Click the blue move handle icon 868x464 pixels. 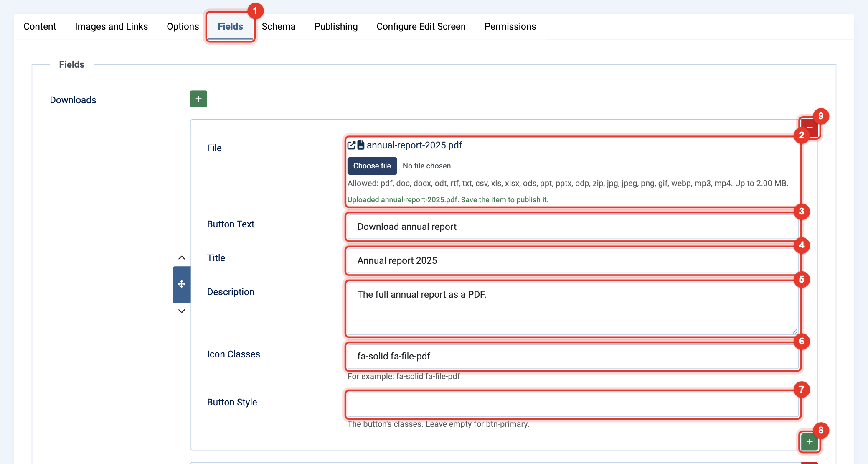(x=182, y=284)
